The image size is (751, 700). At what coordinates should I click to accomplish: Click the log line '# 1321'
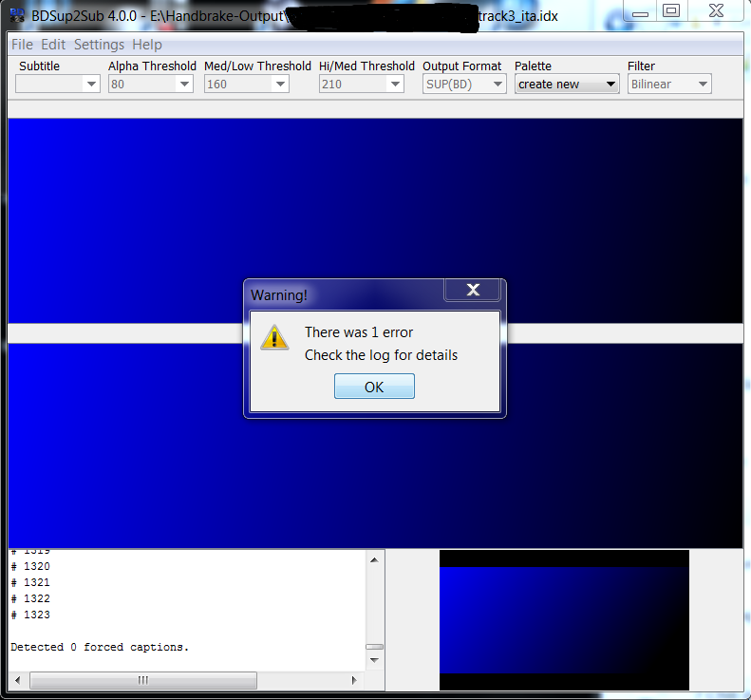click(x=30, y=582)
